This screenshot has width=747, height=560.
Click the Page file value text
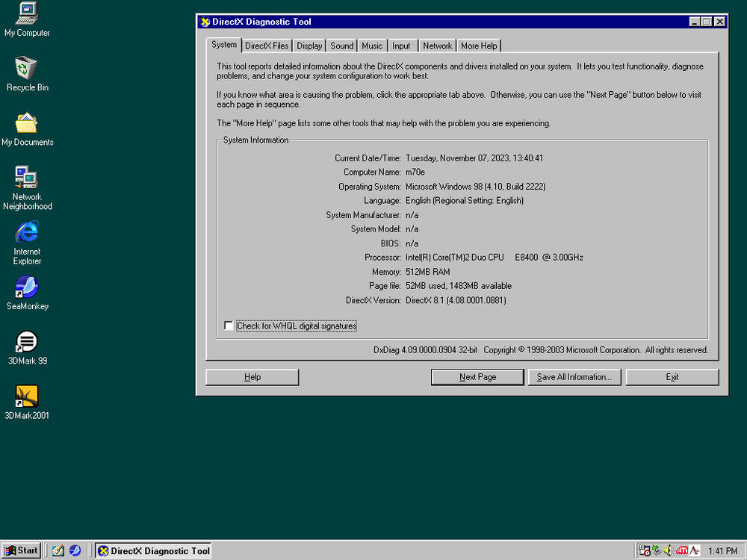[x=459, y=286]
